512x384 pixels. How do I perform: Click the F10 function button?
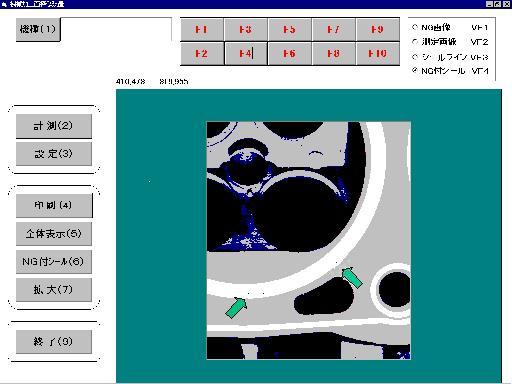(x=378, y=54)
